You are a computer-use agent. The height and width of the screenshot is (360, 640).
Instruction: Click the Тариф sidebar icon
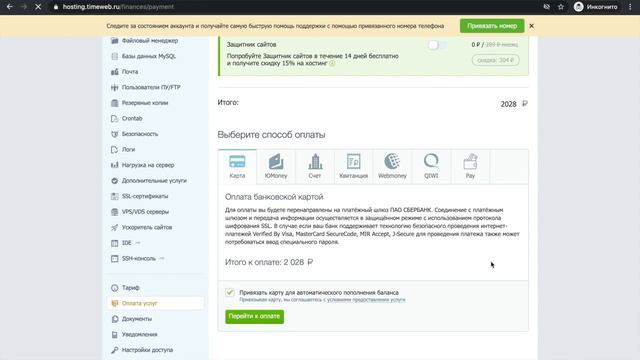point(115,288)
